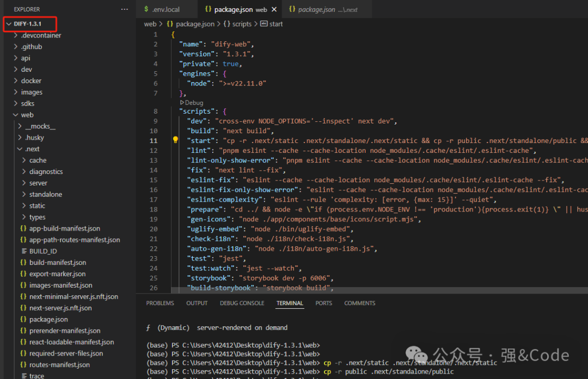
Task: Click the "test:watch" script line
Action: (x=244, y=268)
